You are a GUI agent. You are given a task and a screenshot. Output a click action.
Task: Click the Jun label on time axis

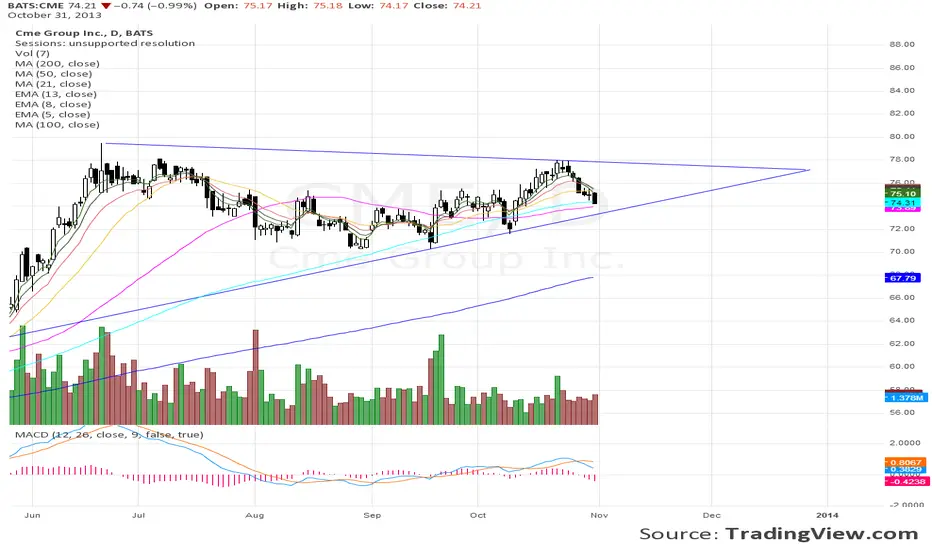tap(33, 515)
